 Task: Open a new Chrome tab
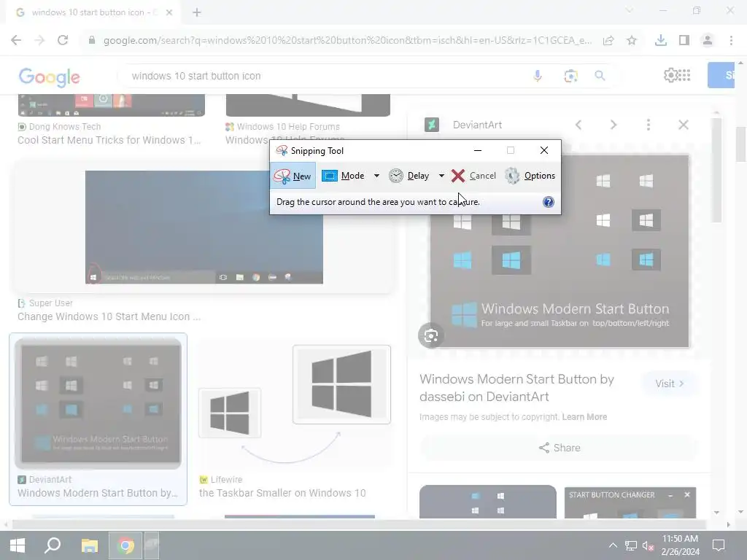pos(197,13)
